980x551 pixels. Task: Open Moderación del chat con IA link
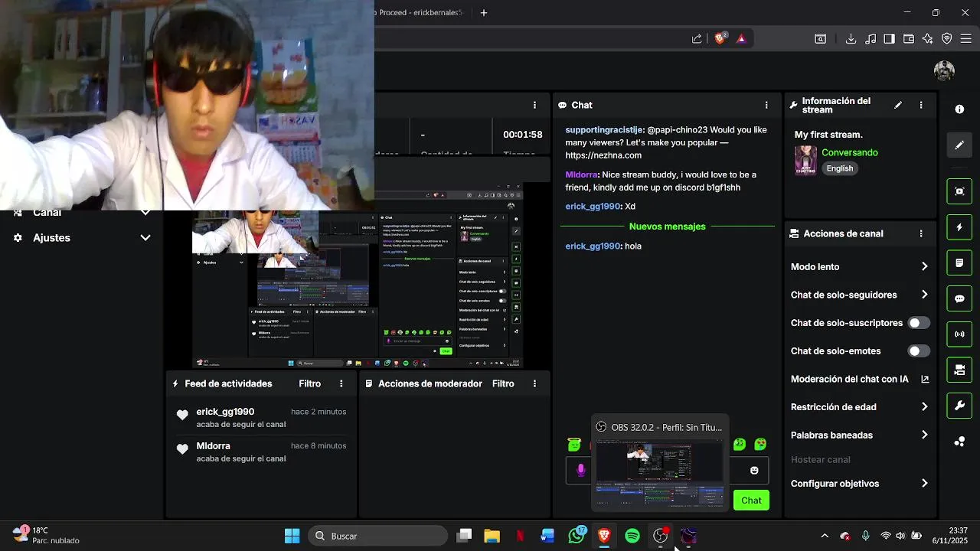click(x=860, y=379)
